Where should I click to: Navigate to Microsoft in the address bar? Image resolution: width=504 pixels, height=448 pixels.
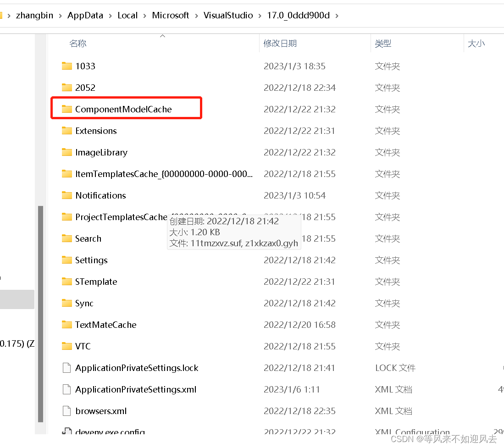click(170, 16)
